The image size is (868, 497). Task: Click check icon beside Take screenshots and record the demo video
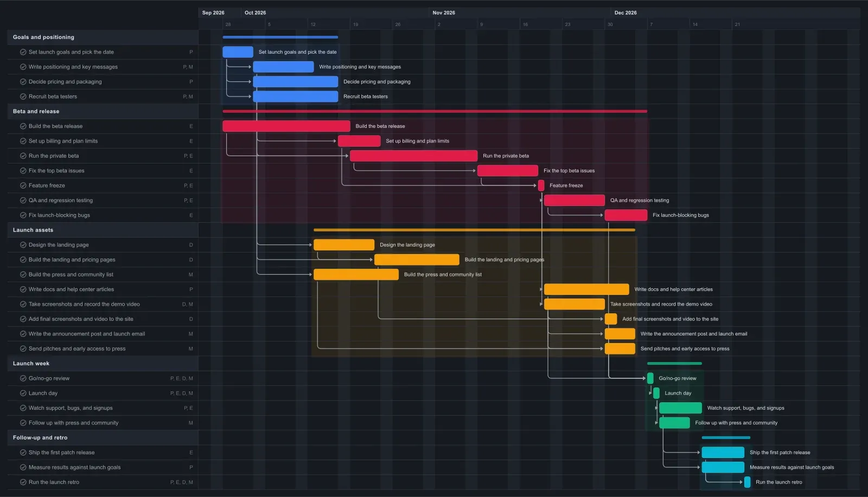coord(23,304)
